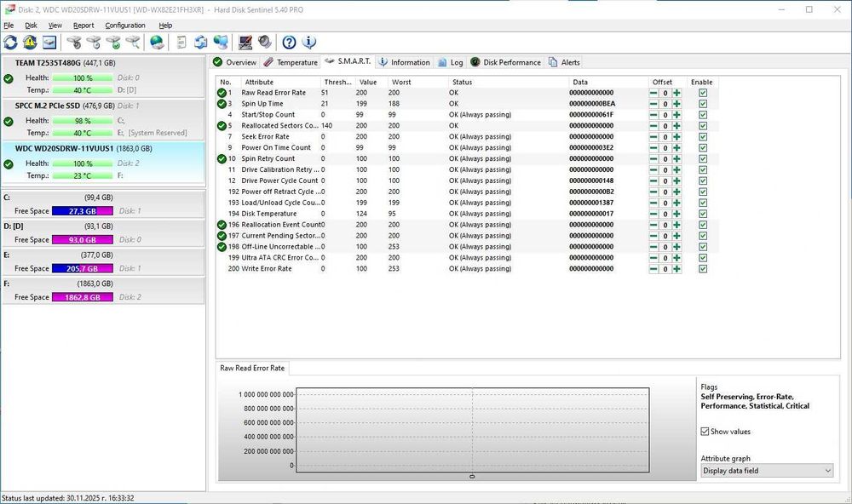Uncheck Enable for Ultra ATA CRC Error Count
Image resolution: width=852 pixels, height=504 pixels.
pos(703,258)
